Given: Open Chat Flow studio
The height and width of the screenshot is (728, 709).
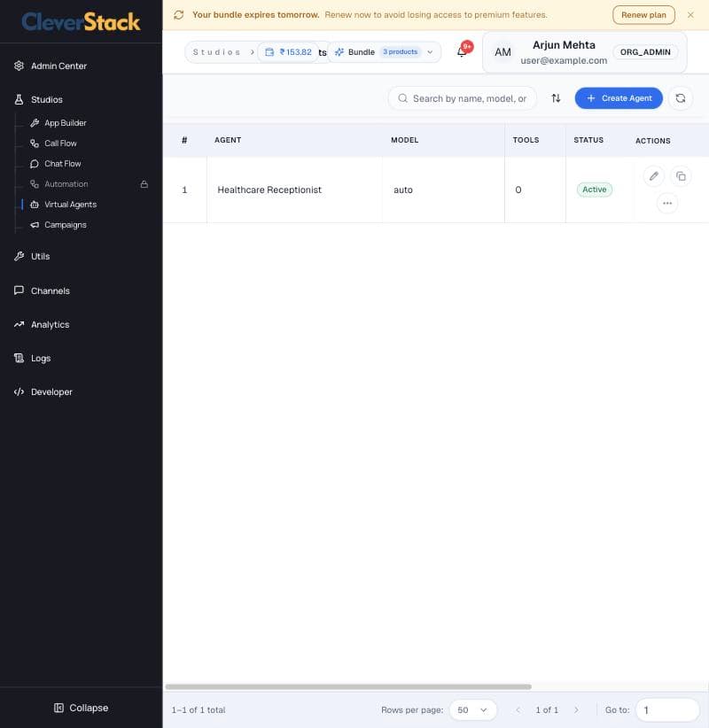Looking at the screenshot, I should [62, 164].
